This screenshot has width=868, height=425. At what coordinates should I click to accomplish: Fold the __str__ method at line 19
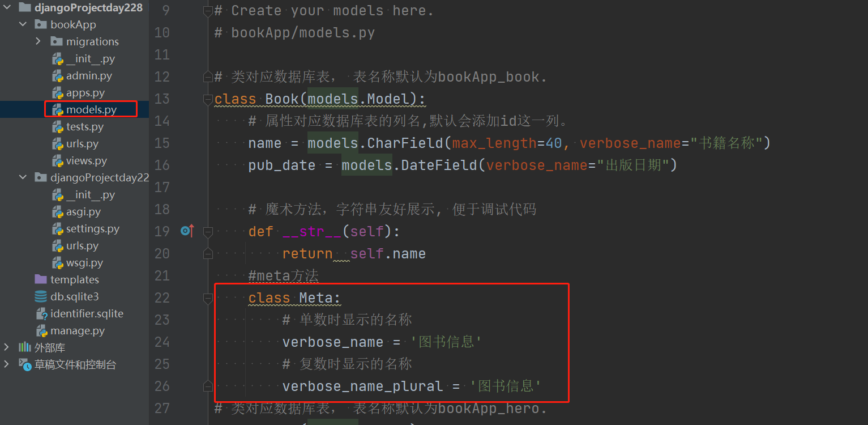(x=208, y=231)
